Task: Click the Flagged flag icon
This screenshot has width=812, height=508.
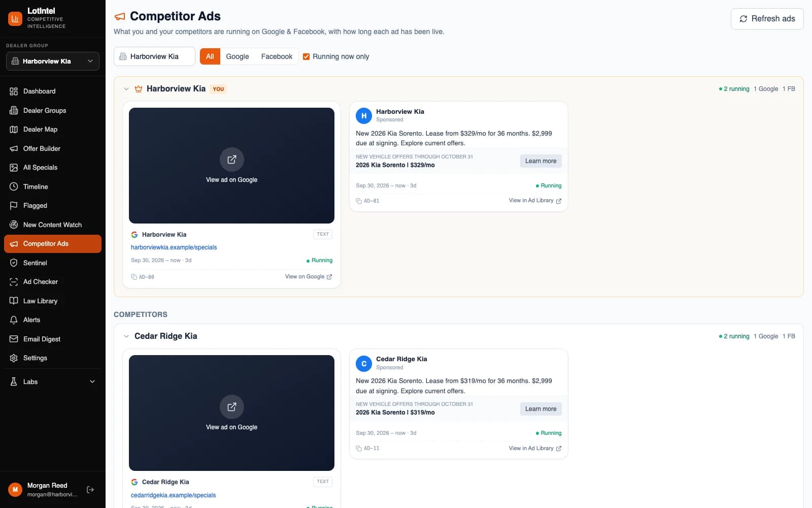Action: coord(14,206)
